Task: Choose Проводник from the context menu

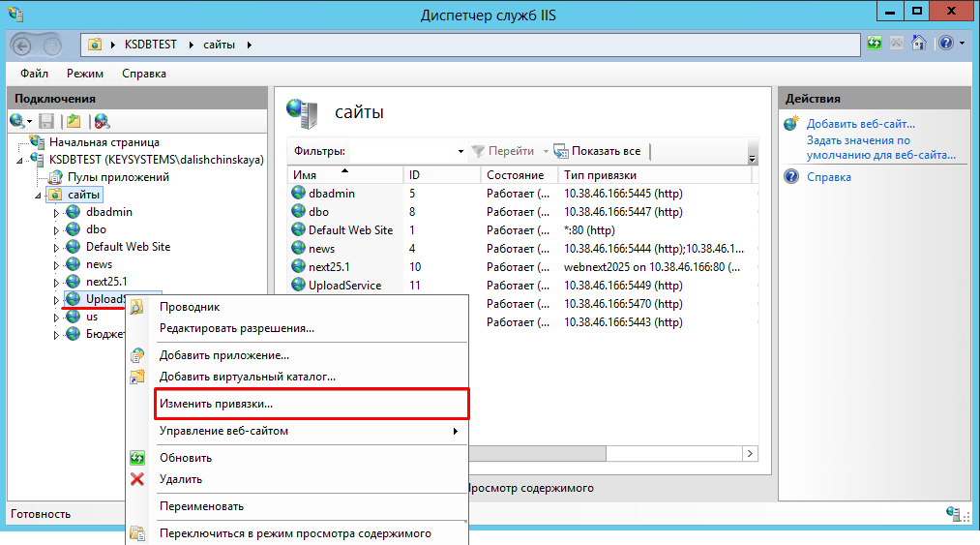Action: (297, 307)
